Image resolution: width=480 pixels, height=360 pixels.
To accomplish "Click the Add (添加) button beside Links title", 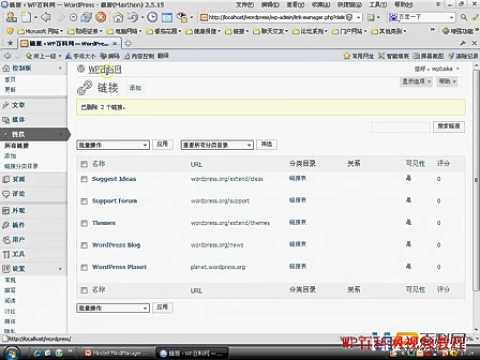I will [135, 88].
